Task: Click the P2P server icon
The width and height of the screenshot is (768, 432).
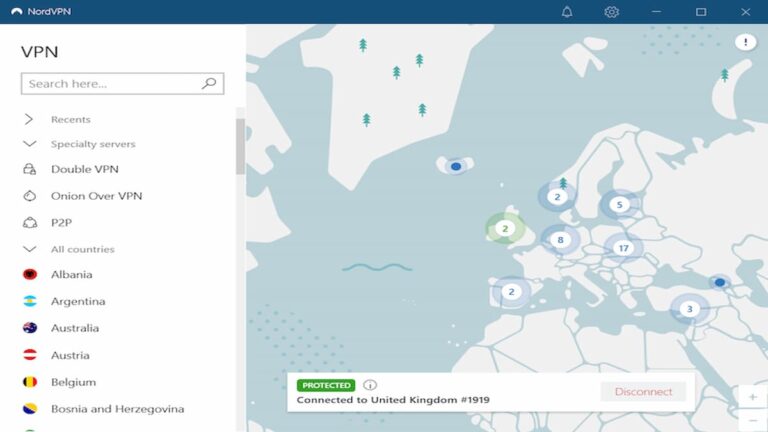Action: 30,223
